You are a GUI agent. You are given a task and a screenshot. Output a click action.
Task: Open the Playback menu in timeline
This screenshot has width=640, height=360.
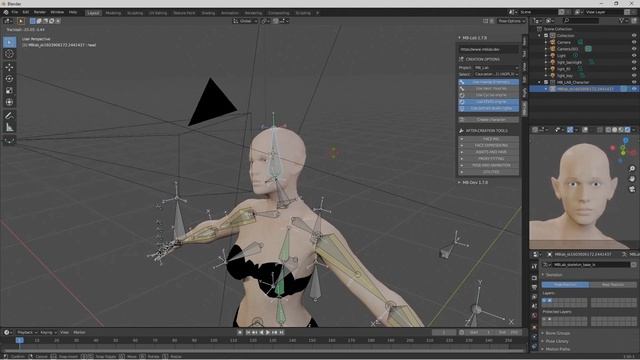pos(27,333)
